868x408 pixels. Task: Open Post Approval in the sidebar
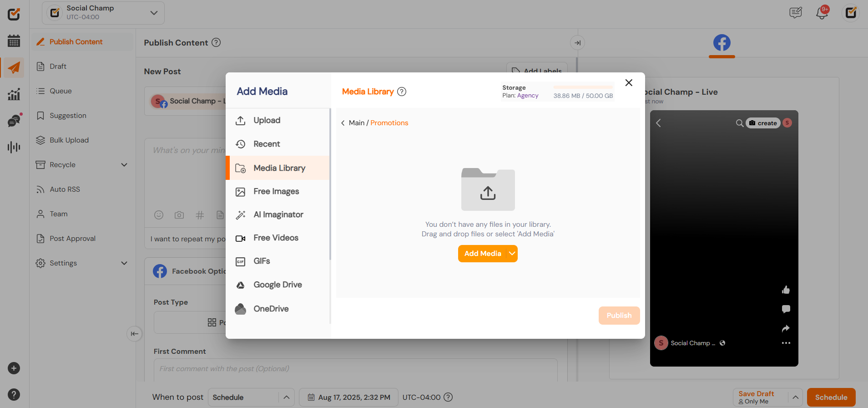[x=82, y=239]
